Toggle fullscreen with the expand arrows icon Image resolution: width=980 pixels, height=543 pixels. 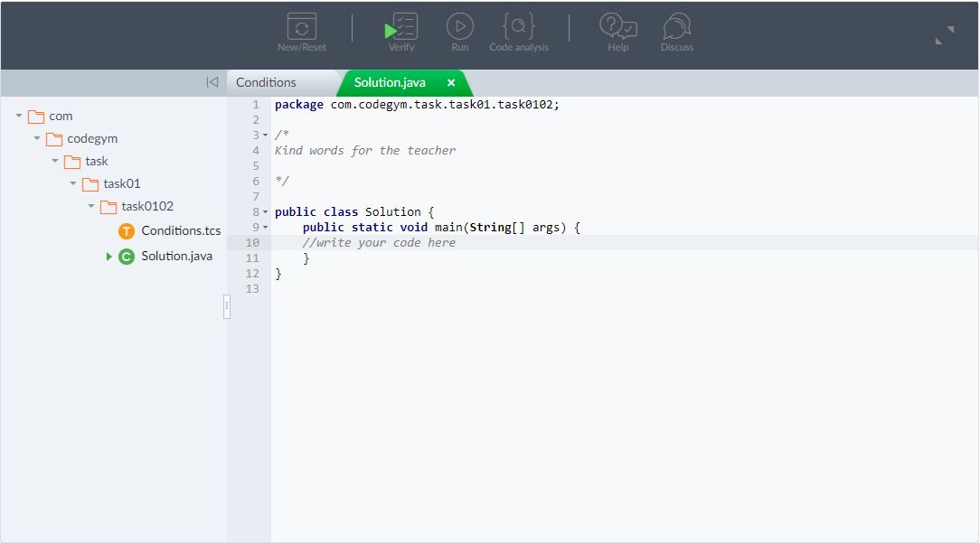pyautogui.click(x=945, y=35)
